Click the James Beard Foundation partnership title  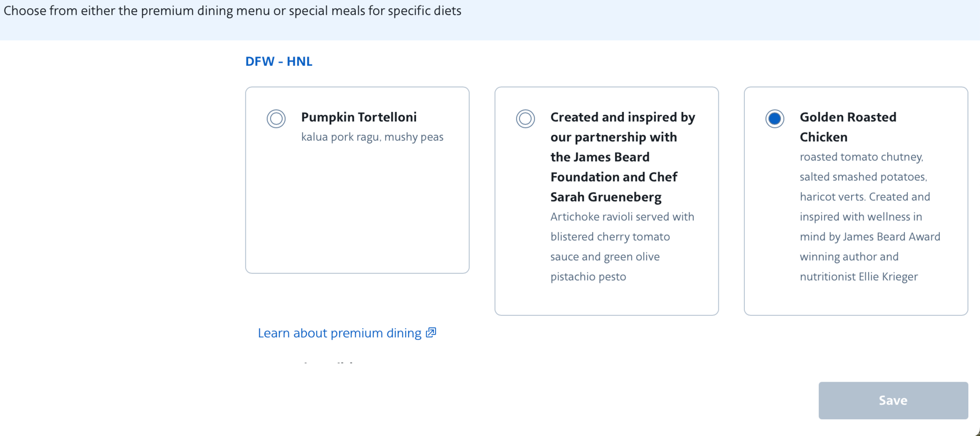click(x=623, y=157)
